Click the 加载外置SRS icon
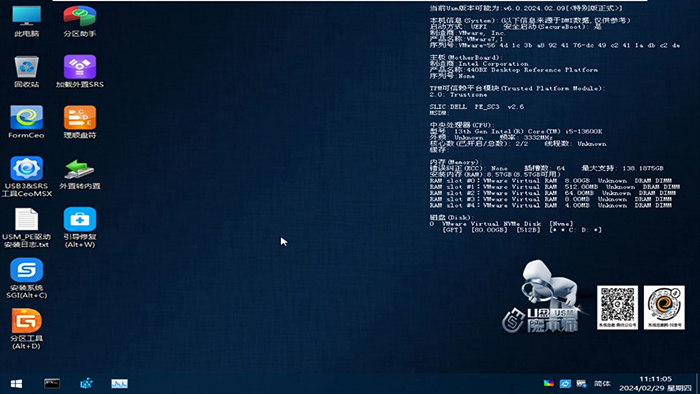 (79, 71)
